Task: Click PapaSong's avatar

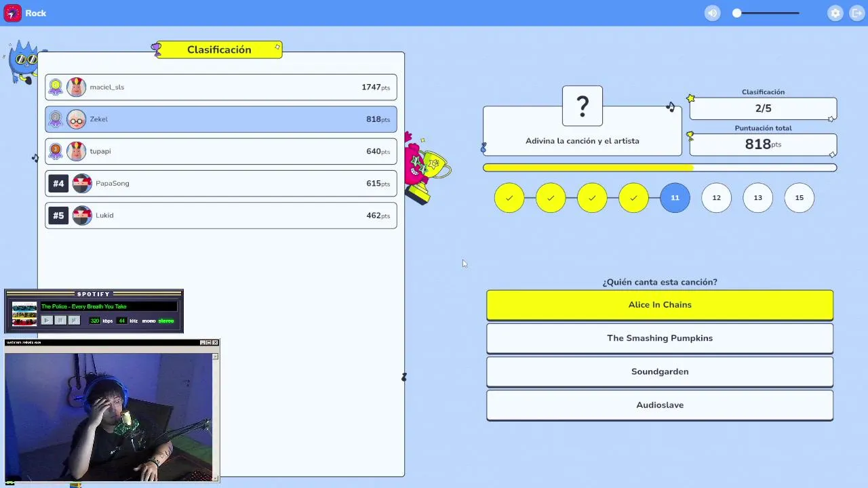Action: coord(82,184)
